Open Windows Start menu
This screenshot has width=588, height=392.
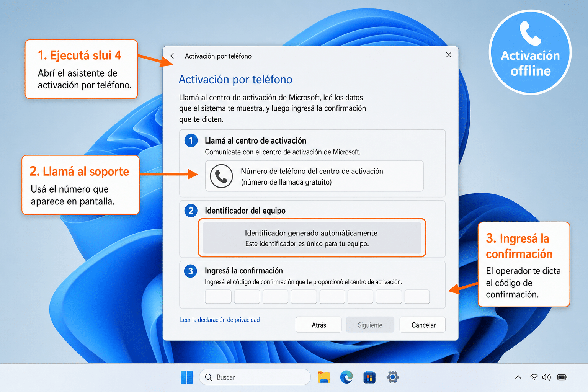click(187, 377)
